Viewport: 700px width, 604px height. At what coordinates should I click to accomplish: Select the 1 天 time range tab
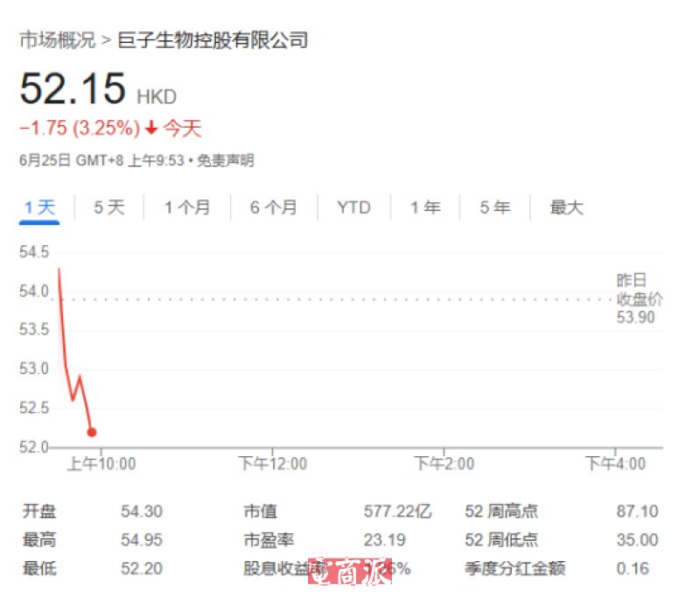tap(39, 207)
